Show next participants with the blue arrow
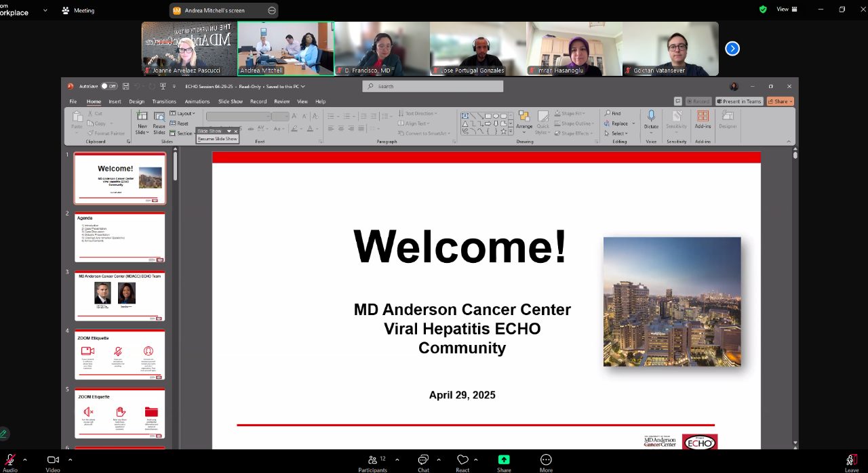This screenshot has width=868, height=473. point(732,49)
